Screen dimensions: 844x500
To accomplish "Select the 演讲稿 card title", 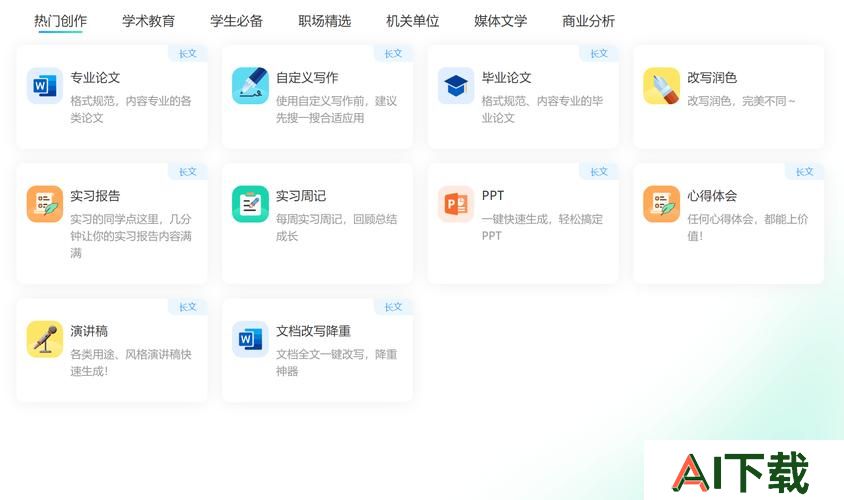I will [x=89, y=331].
